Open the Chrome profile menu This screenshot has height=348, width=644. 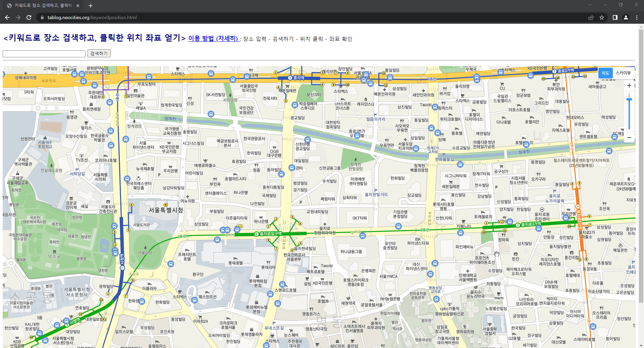[626, 17]
